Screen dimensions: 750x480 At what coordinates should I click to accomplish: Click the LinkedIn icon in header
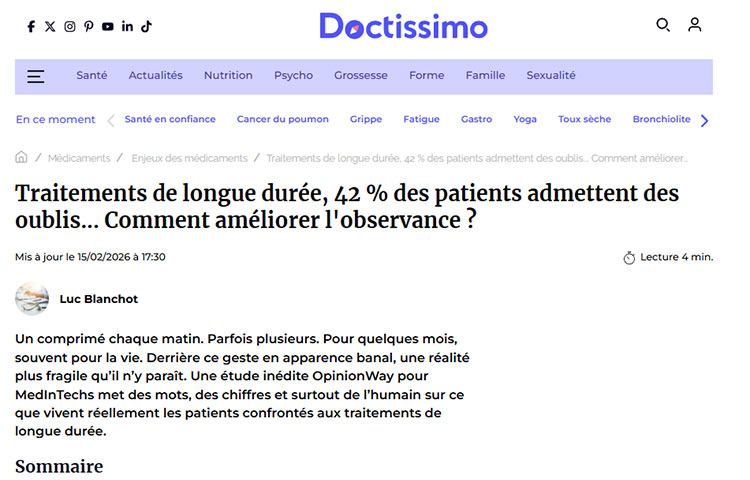pos(127,27)
